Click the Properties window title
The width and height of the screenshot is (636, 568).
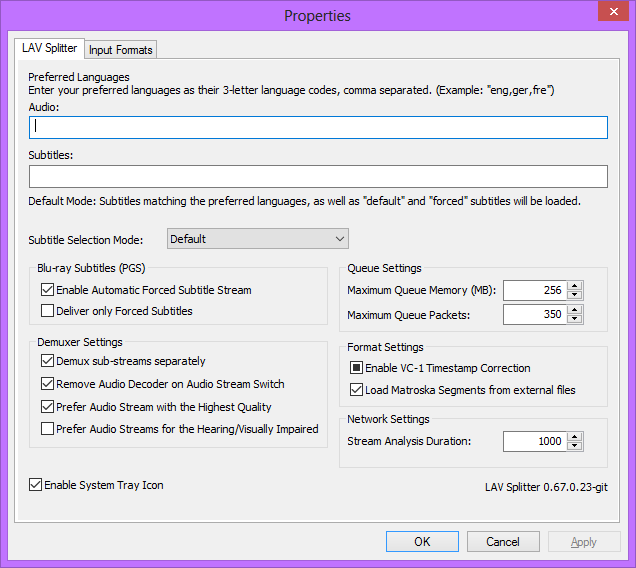[317, 16]
